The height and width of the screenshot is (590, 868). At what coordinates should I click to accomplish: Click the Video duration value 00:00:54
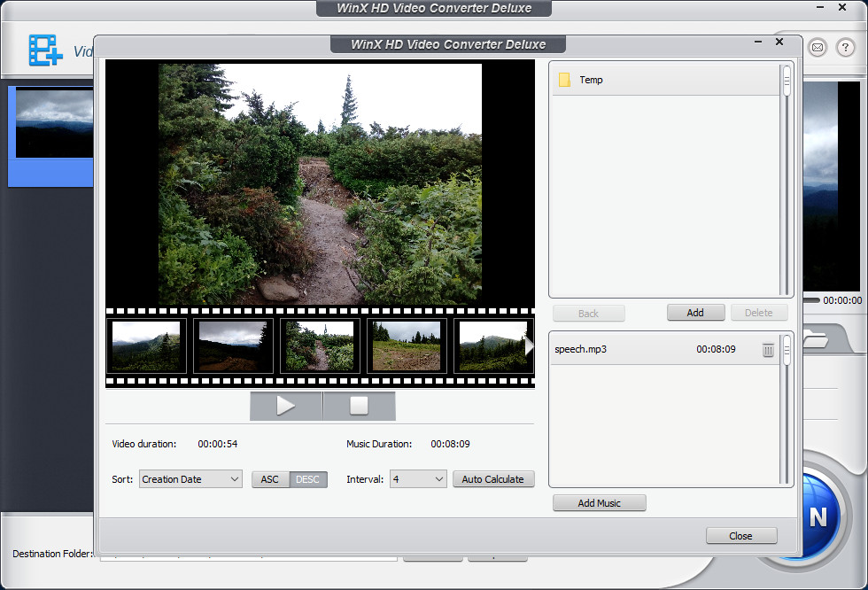point(218,444)
